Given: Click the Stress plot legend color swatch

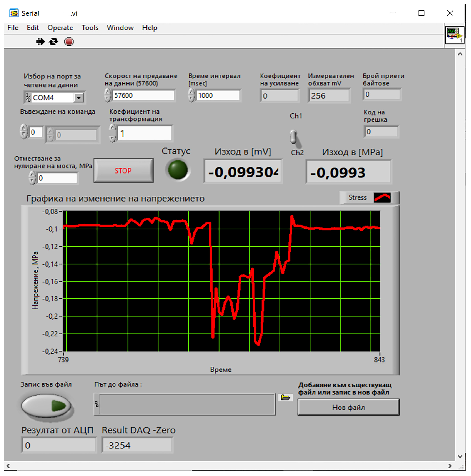Looking at the screenshot, I should (382, 198).
